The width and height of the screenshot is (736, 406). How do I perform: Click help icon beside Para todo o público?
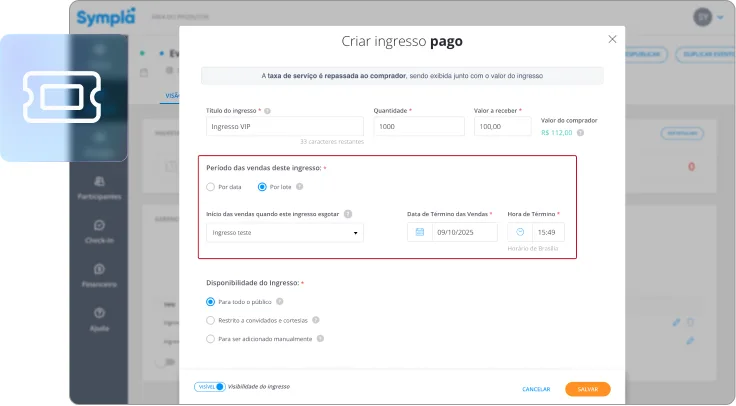coord(280,301)
